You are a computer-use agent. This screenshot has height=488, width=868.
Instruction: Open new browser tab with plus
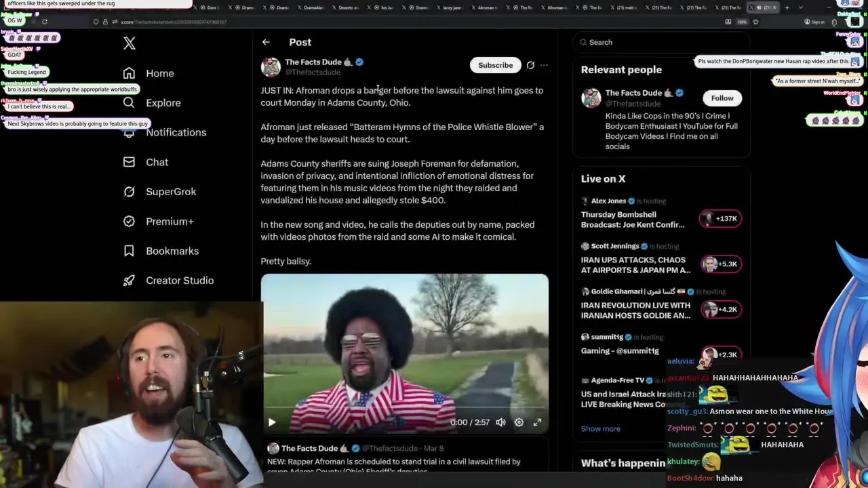click(787, 7)
